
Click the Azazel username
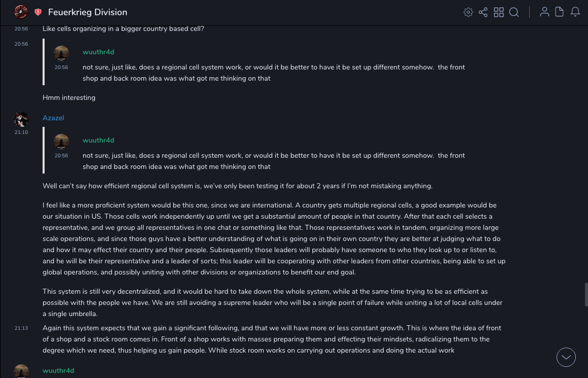click(x=53, y=118)
